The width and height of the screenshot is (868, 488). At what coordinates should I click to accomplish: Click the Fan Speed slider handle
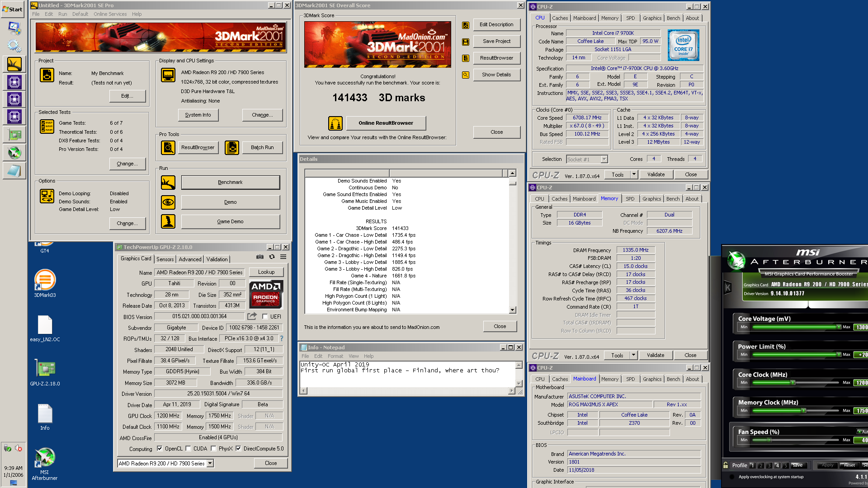pyautogui.click(x=769, y=440)
